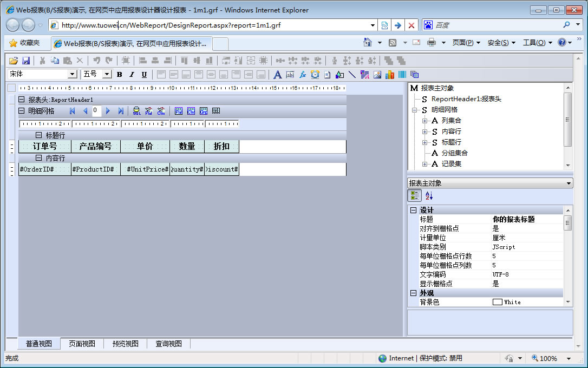Click the SQL query icon in detail grid bar
Viewport: 588px width, 368px height.
click(136, 111)
